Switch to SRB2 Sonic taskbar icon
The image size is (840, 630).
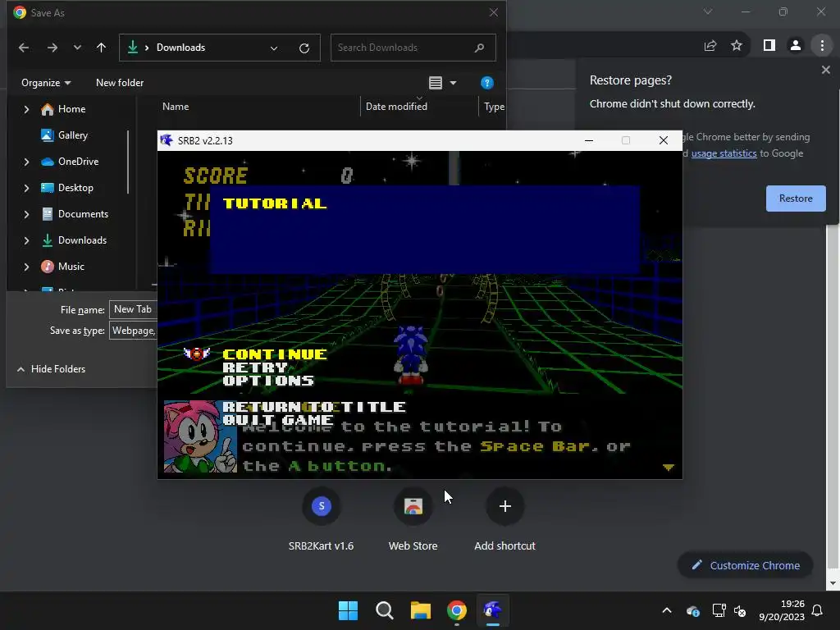[492, 610]
